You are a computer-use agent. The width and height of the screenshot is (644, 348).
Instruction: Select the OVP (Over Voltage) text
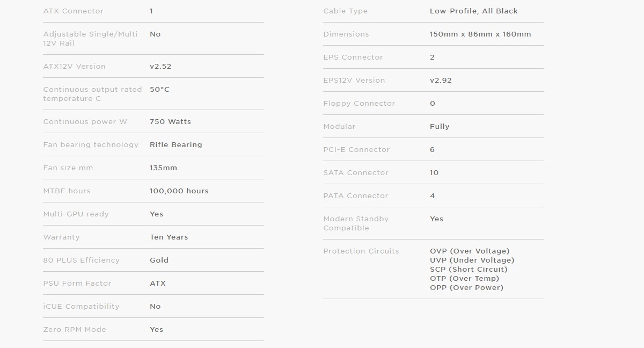[x=470, y=251]
